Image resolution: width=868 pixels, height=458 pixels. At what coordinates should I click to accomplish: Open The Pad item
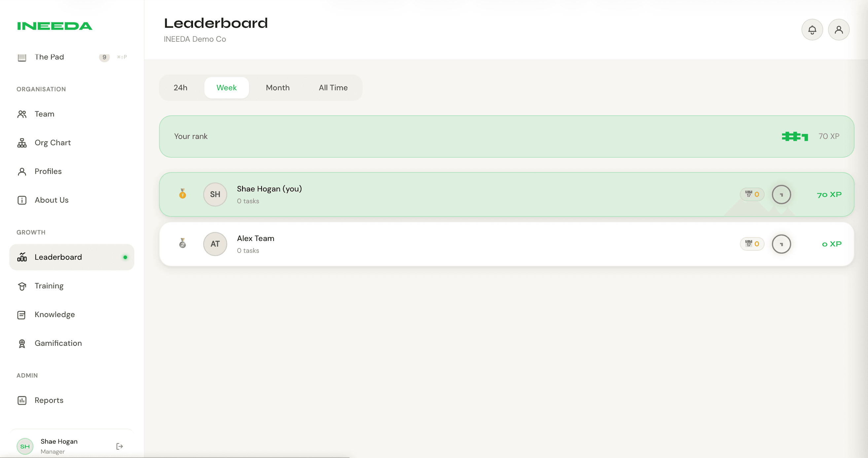click(49, 57)
